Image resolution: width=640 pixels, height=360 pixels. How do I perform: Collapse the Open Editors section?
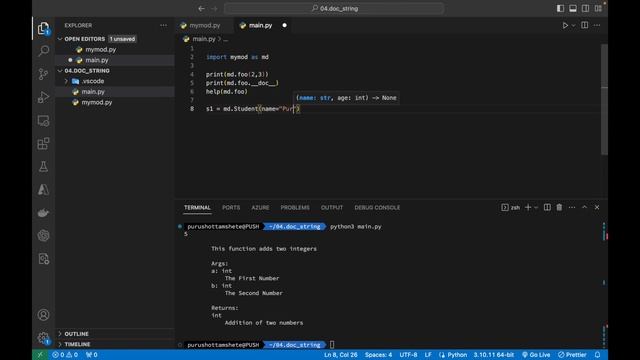tap(60, 39)
